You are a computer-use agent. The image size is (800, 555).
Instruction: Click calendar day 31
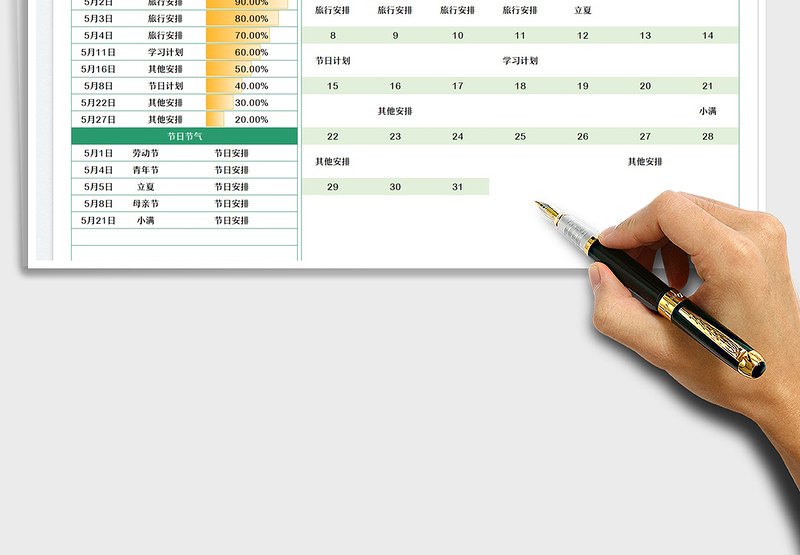[458, 187]
